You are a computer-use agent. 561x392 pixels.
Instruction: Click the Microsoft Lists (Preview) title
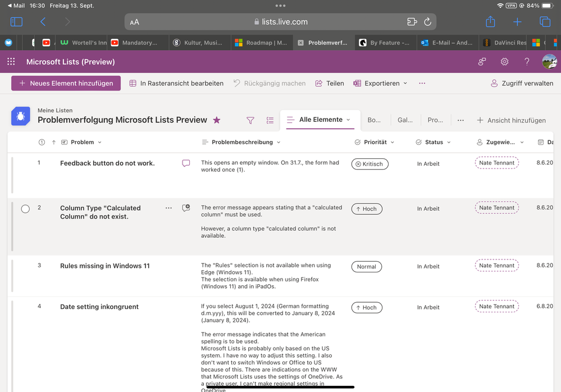(71, 62)
